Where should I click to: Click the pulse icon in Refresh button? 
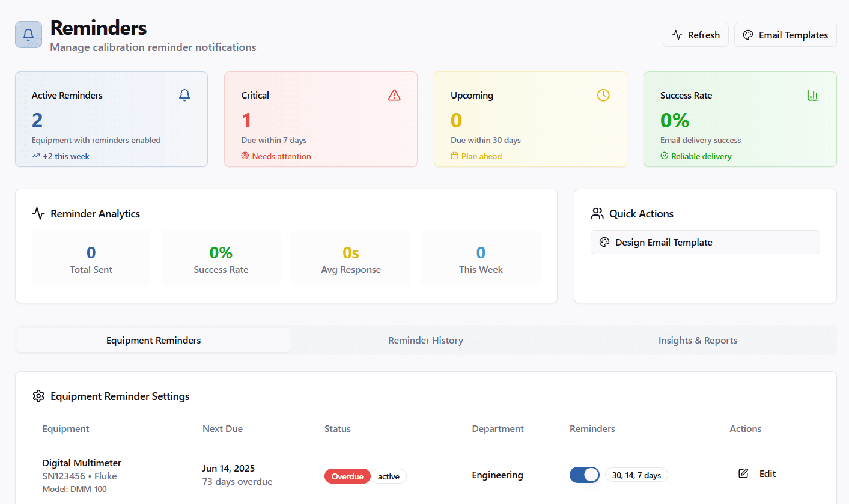pyautogui.click(x=677, y=35)
